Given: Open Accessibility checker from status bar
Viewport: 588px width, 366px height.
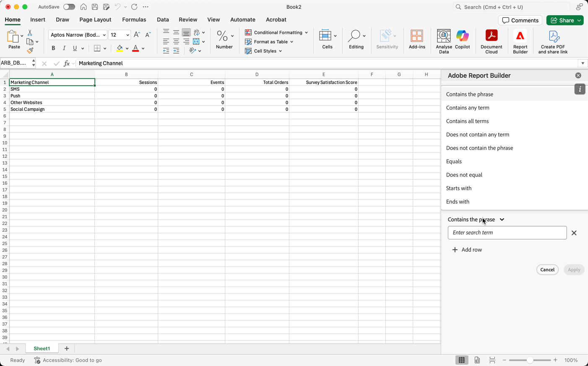Looking at the screenshot, I should click(68, 360).
